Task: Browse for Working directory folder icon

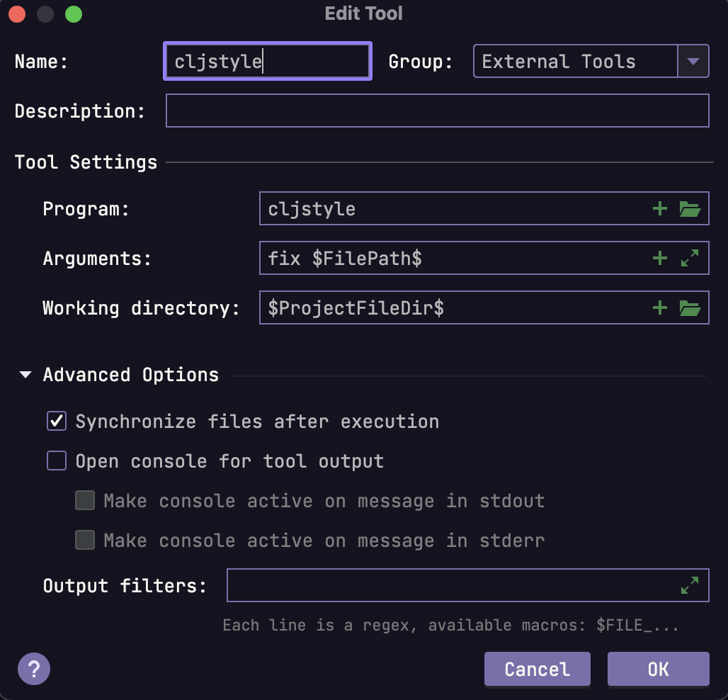Action: 690,307
